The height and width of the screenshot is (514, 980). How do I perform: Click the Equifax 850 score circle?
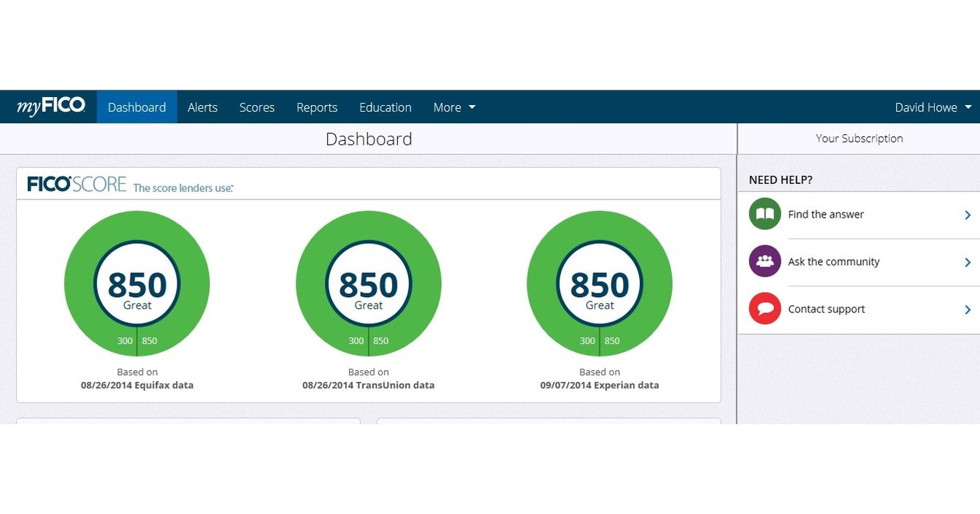point(137,284)
